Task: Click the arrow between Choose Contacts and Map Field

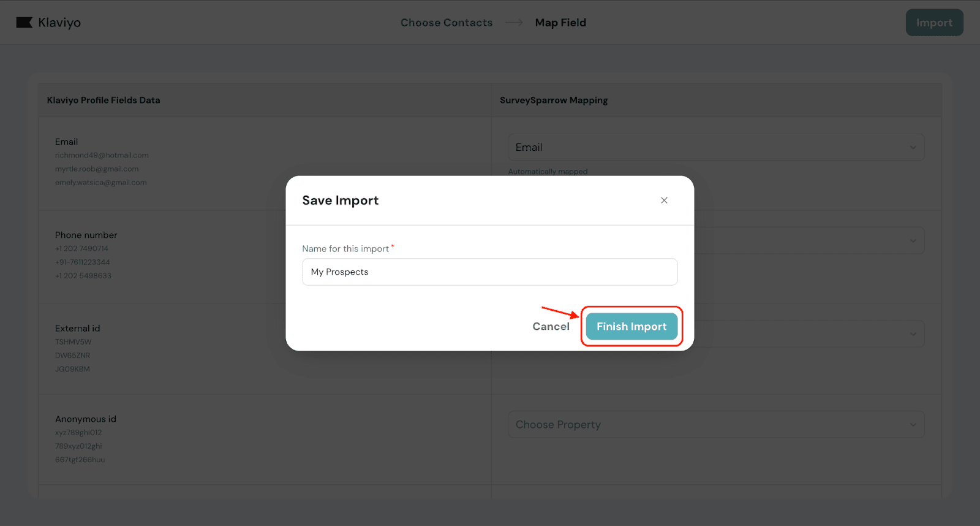Action: 514,23
